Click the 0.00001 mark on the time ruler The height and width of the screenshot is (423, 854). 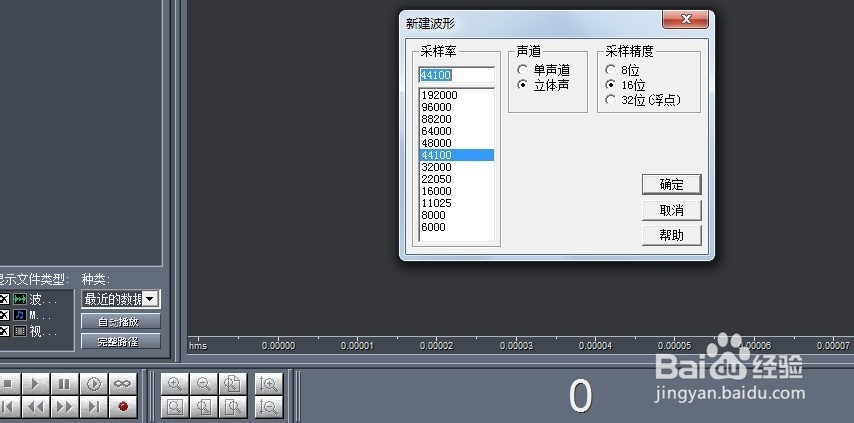pos(357,346)
